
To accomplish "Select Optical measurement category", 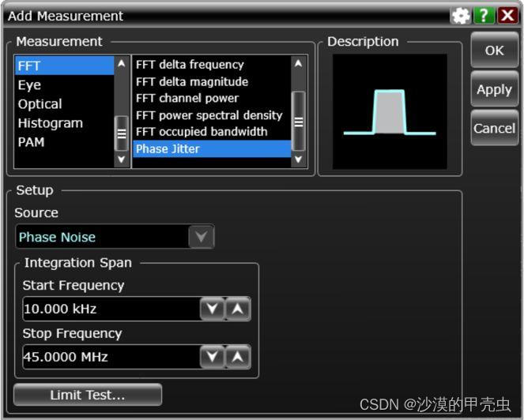I will pyautogui.click(x=64, y=104).
